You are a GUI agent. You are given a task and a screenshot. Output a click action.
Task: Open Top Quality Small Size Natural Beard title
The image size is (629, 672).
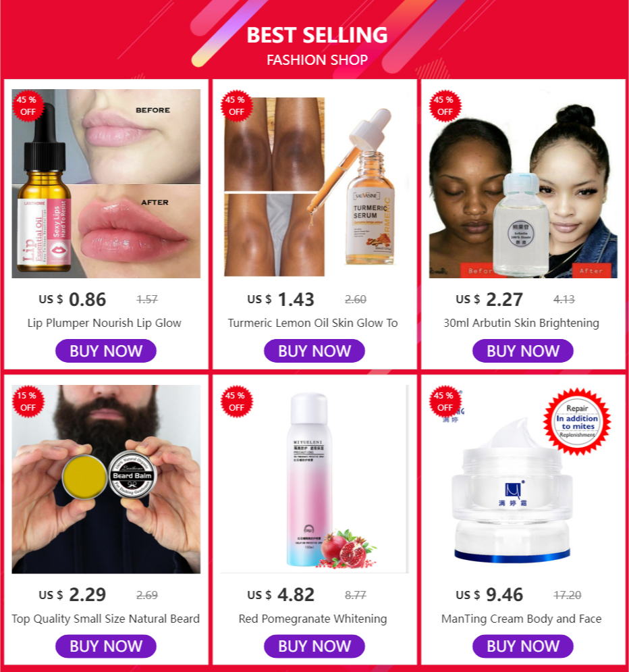(106, 619)
